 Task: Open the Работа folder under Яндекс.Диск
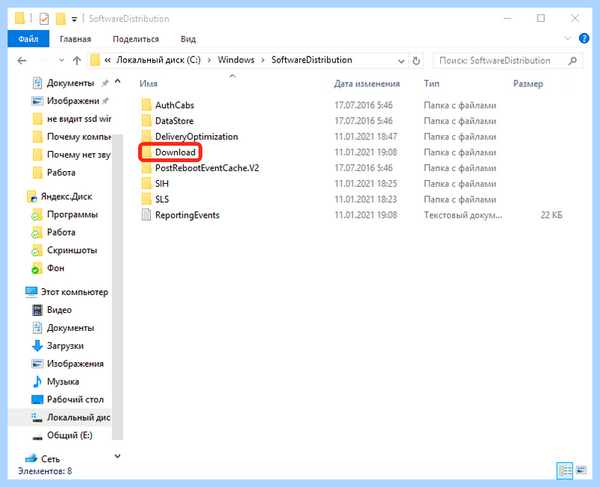pos(61,232)
